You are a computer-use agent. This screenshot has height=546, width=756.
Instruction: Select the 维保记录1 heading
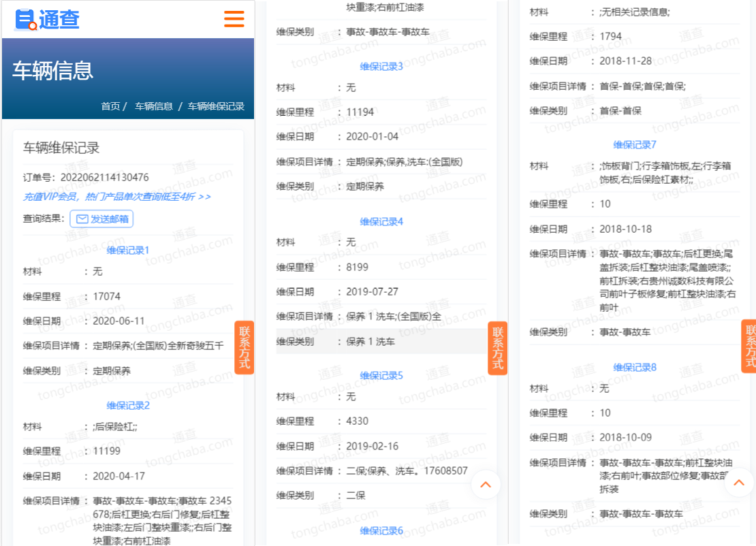point(128,250)
